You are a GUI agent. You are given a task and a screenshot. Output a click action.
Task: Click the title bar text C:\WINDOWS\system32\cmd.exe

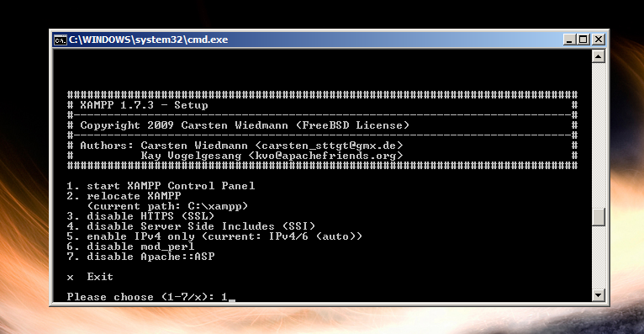point(148,40)
